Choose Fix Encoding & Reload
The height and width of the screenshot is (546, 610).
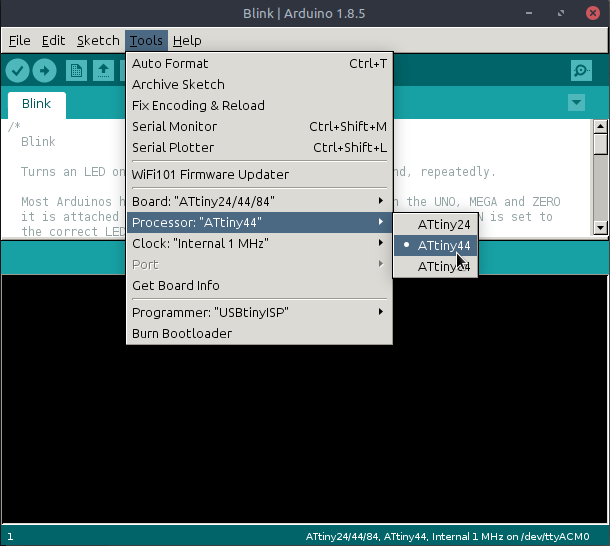[259, 105]
